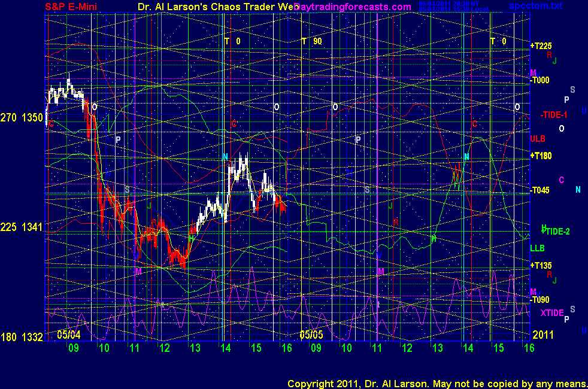Click the 2011 year label
This screenshot has height=389, width=588.
click(x=543, y=335)
